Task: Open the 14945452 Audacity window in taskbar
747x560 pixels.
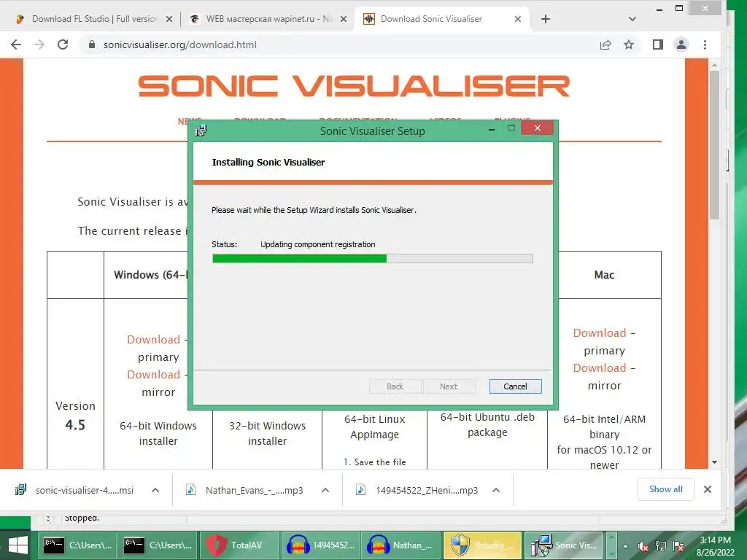Action: click(x=321, y=545)
